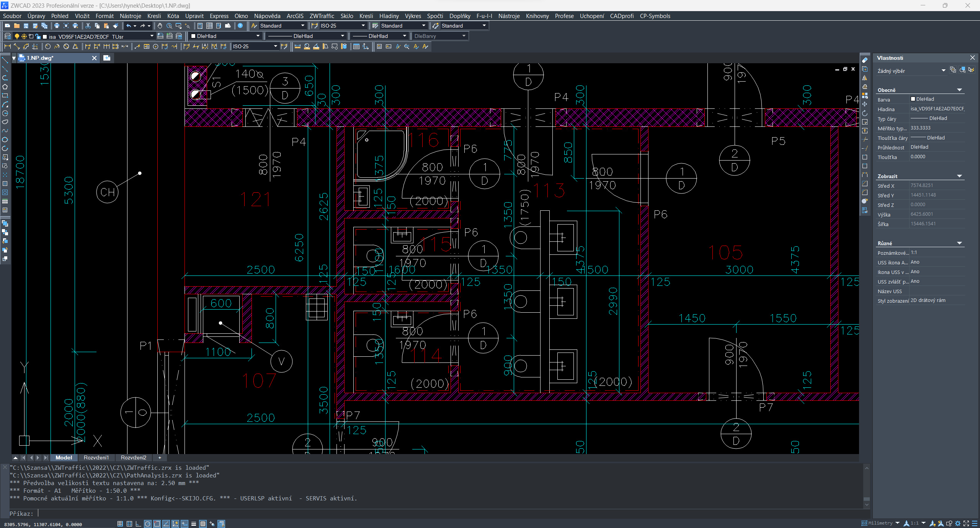Screen dimensions: 980x528
Task: Toggle polar tracking in the status bar
Action: [147, 524]
